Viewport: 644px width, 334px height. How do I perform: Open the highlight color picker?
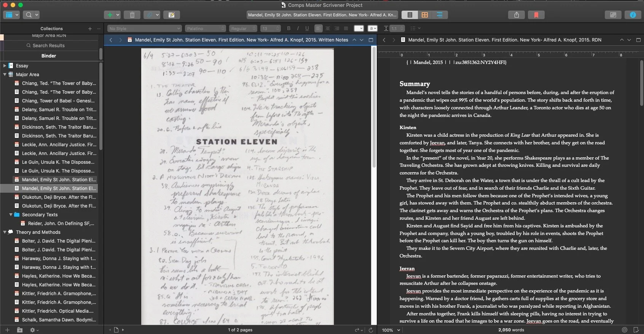point(373,29)
